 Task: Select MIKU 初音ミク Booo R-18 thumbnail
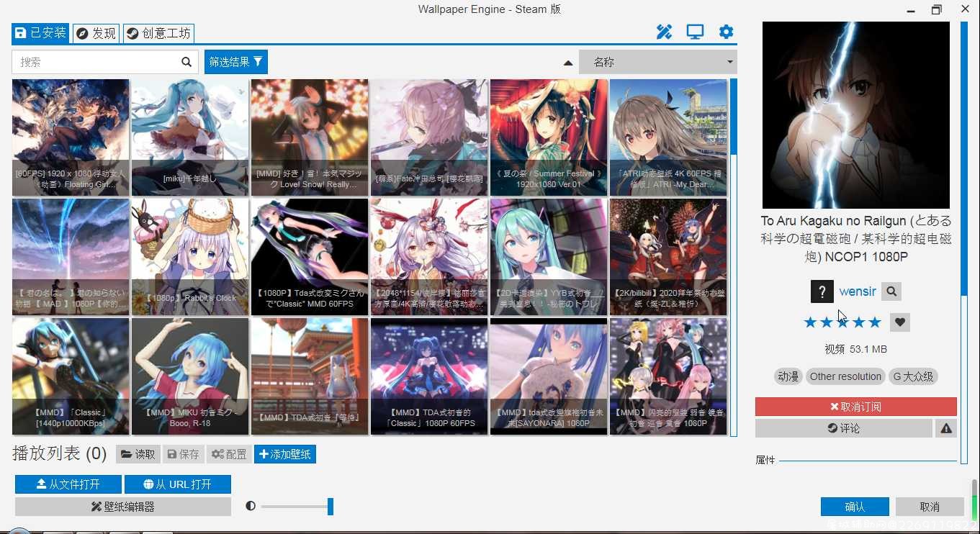click(x=190, y=376)
